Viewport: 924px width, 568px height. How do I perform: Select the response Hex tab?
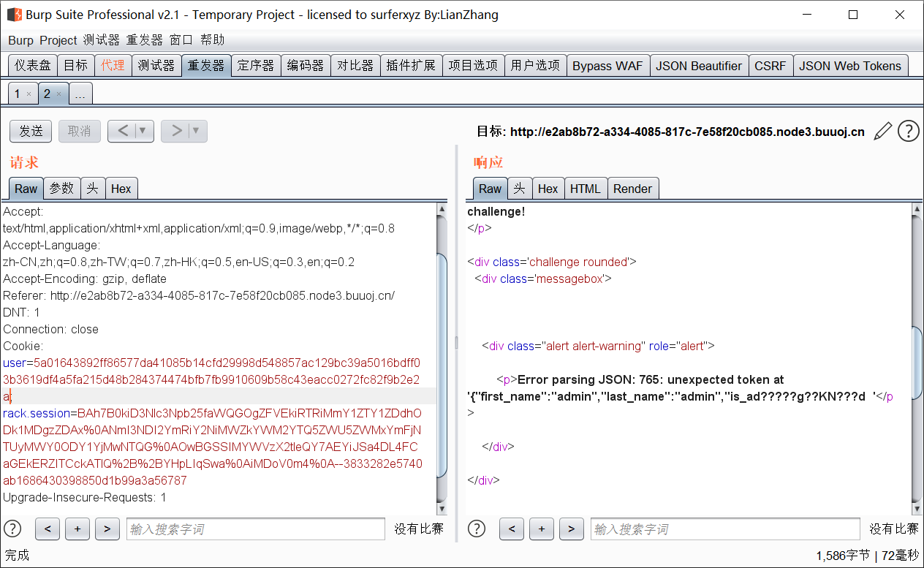point(548,189)
